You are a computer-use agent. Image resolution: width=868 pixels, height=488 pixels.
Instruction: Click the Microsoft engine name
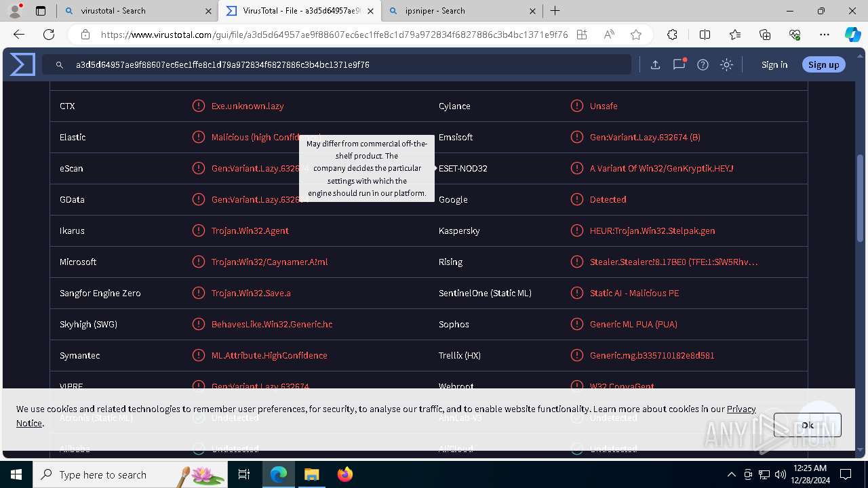point(78,262)
